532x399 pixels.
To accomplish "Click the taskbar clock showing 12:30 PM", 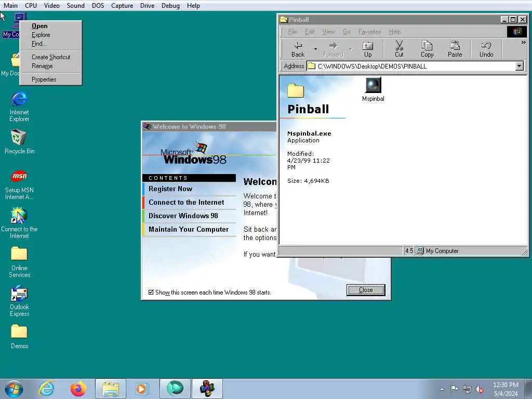I will [506, 389].
